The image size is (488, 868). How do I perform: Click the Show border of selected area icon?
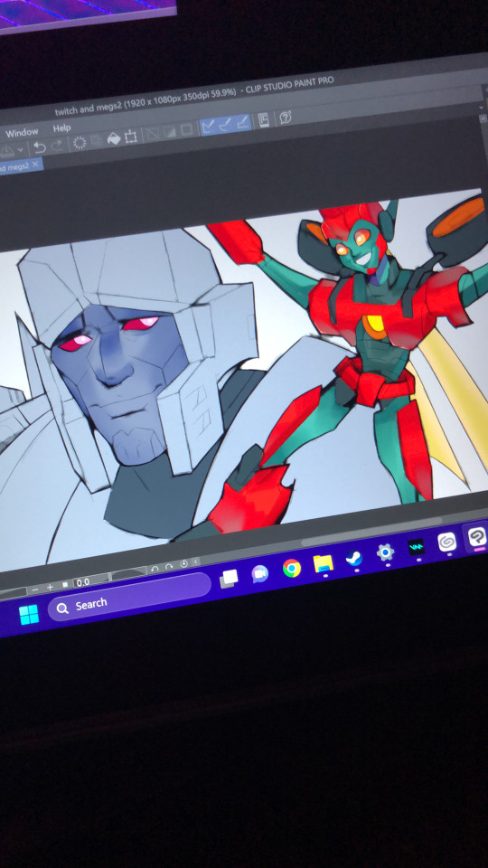(x=187, y=130)
